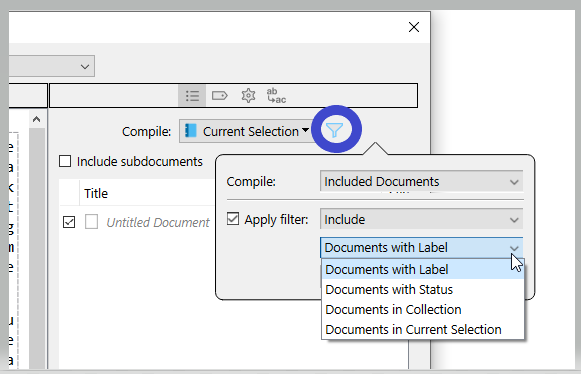
Task: Choose Documents with Status option
Action: (x=423, y=289)
